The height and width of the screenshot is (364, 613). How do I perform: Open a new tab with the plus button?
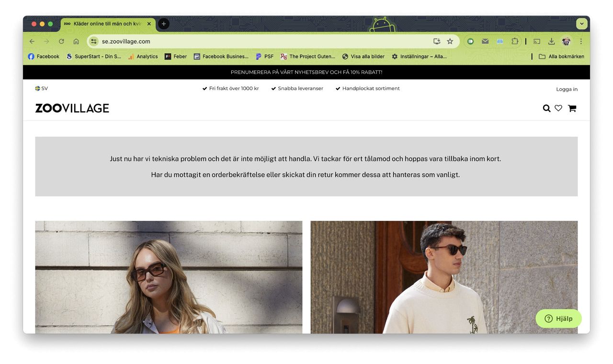164,23
